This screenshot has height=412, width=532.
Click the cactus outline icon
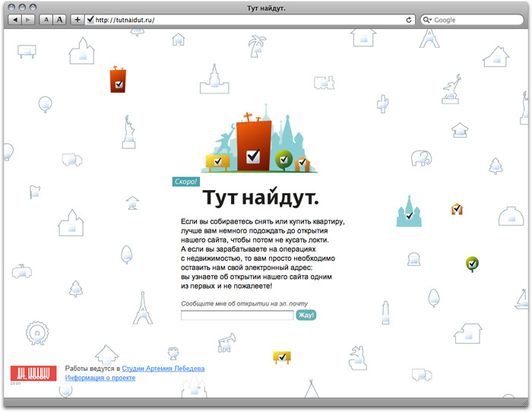pyautogui.click(x=383, y=103)
